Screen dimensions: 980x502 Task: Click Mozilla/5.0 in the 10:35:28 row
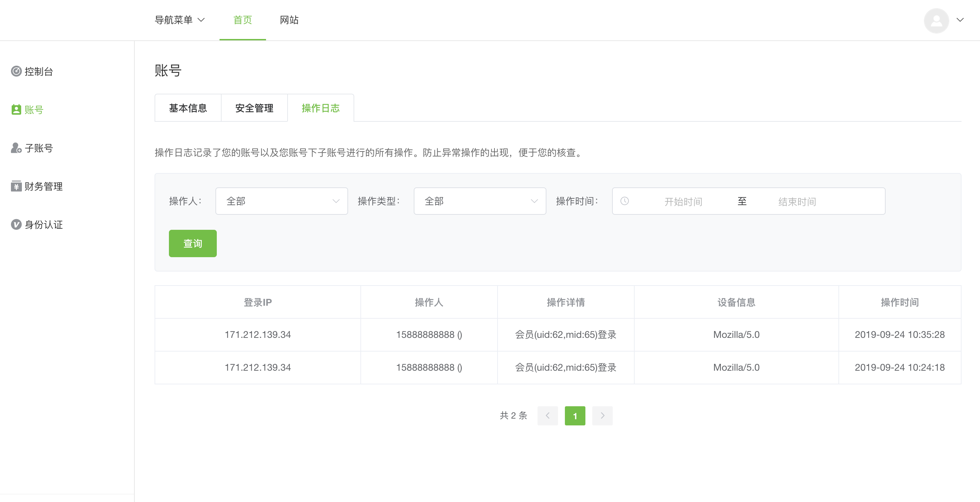click(736, 334)
